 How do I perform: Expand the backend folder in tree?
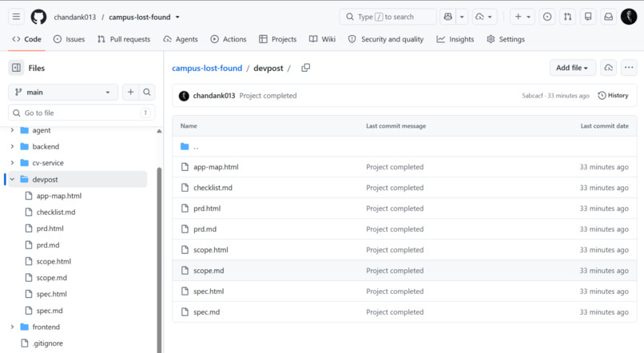[12, 146]
